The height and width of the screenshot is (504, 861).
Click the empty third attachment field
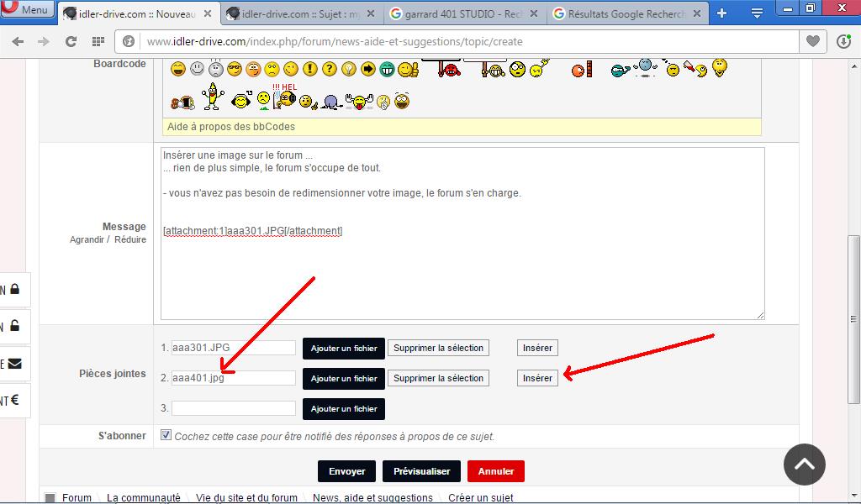tap(234, 408)
